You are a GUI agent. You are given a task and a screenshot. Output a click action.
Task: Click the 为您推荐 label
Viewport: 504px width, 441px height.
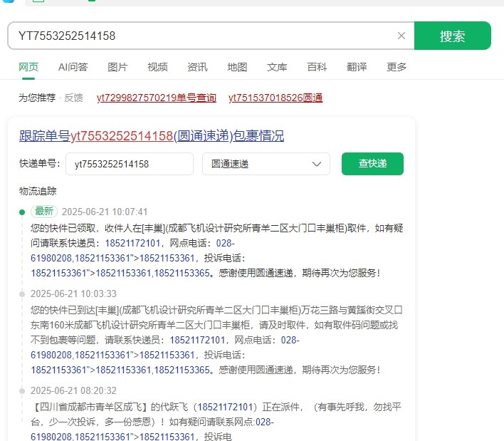pos(37,98)
